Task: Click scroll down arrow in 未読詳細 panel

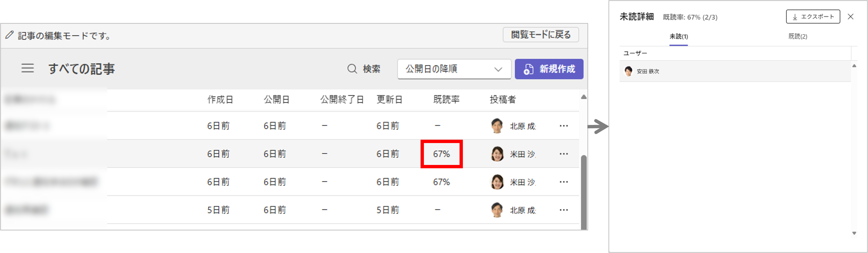Action: pos(854,233)
